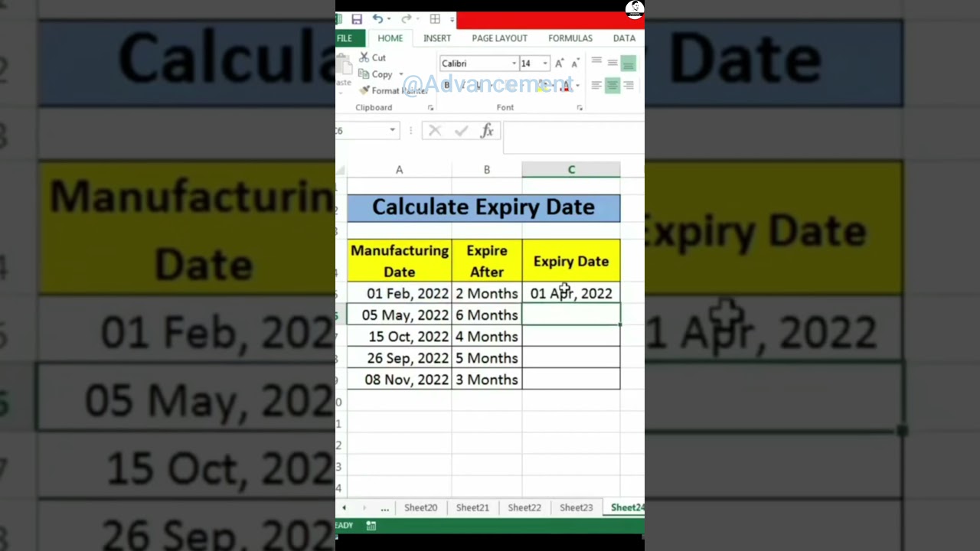Open the Name Box dropdown
Viewport: 980px width, 551px height.
[x=392, y=131]
